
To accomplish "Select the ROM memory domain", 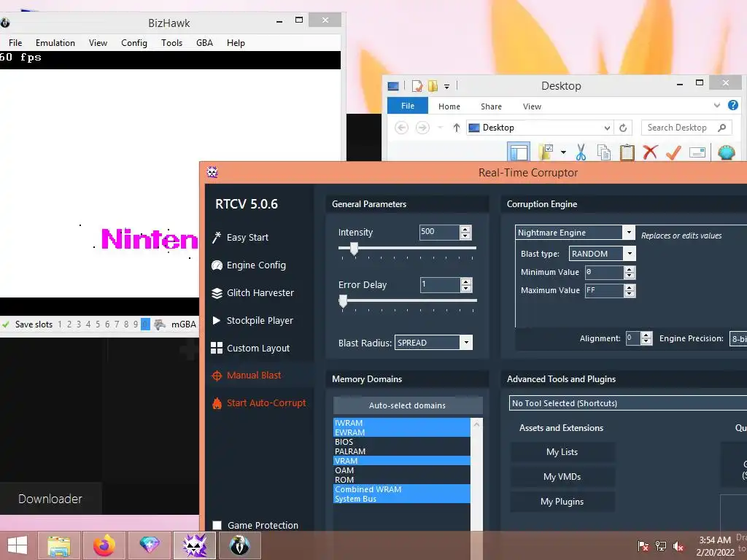I will click(x=402, y=480).
